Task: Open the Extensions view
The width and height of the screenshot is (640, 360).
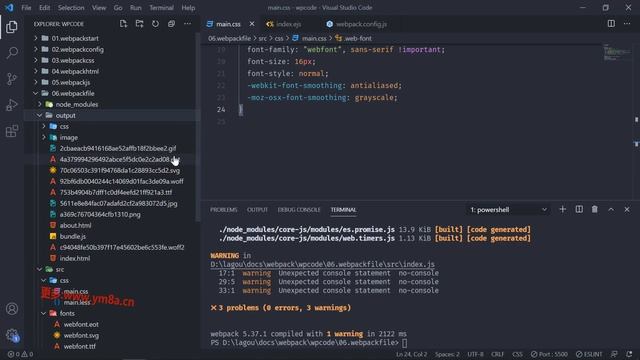Action: [12, 131]
